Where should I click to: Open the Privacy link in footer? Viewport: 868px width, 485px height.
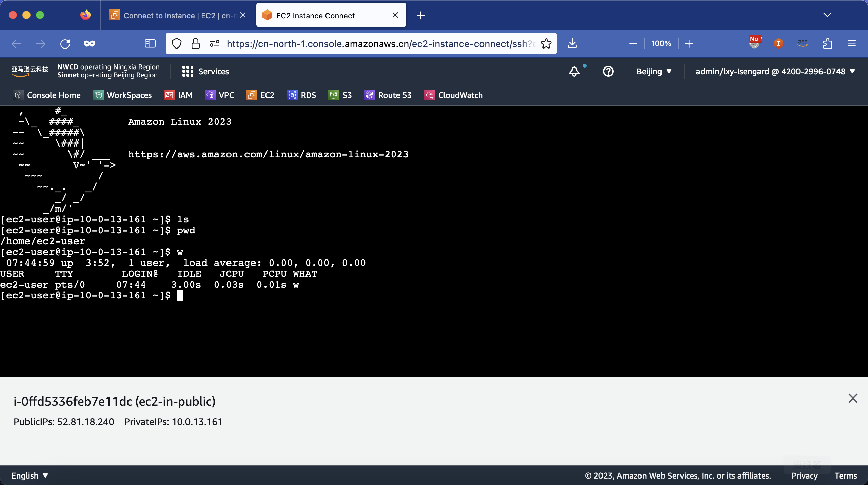click(x=804, y=476)
